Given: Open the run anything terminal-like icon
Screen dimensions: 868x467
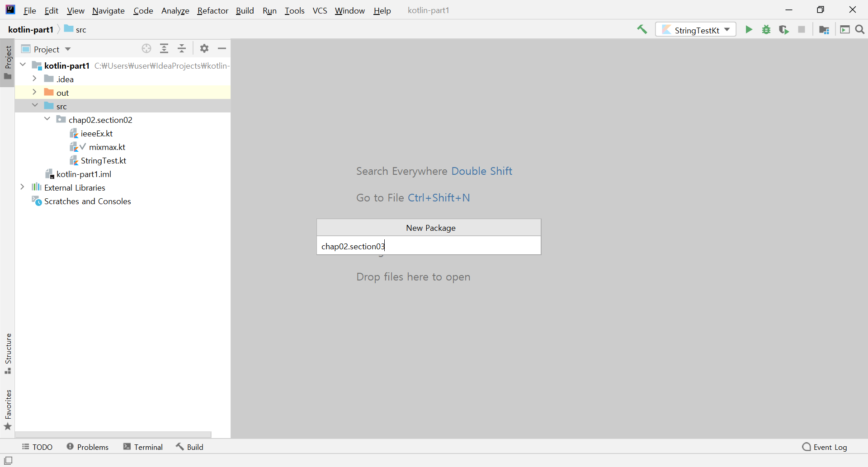Looking at the screenshot, I should [x=844, y=30].
